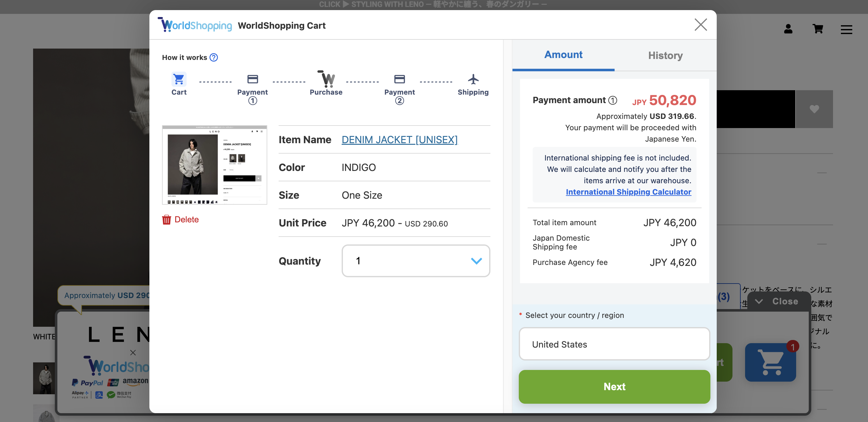
Task: Click the top promotional banner STYLING WITH LENO
Action: coord(433,4)
